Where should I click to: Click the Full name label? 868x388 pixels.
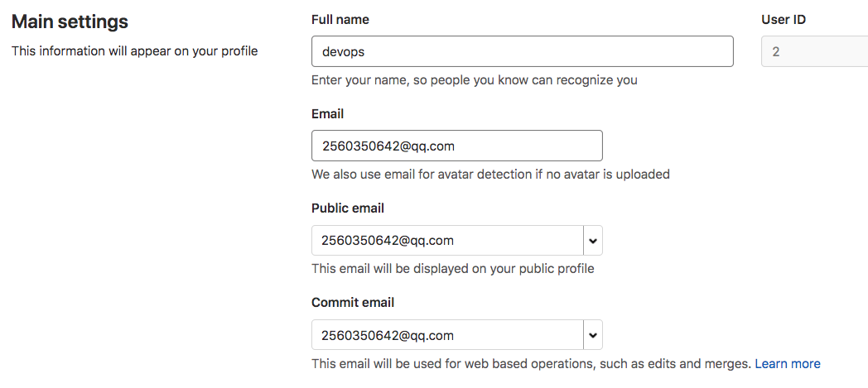340,19
